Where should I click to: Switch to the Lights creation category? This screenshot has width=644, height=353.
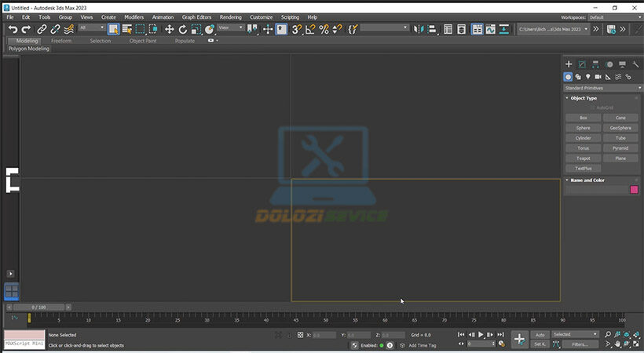click(x=587, y=77)
